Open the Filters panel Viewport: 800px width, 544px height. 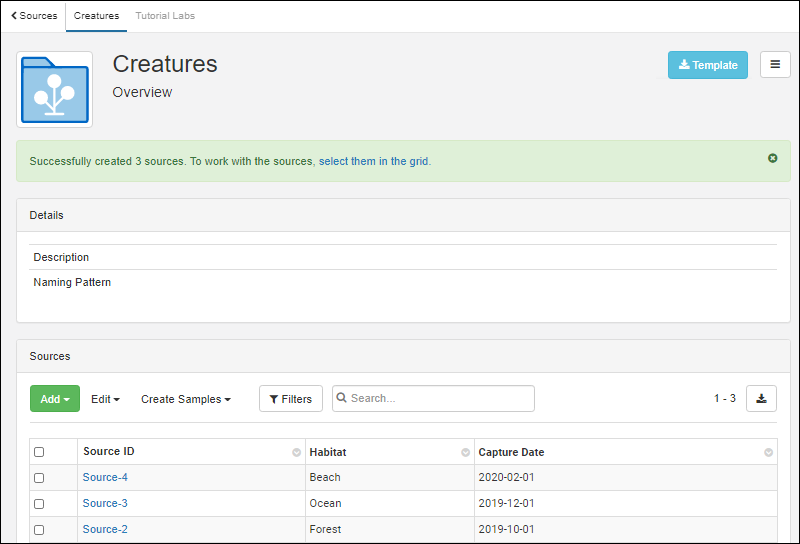(291, 399)
